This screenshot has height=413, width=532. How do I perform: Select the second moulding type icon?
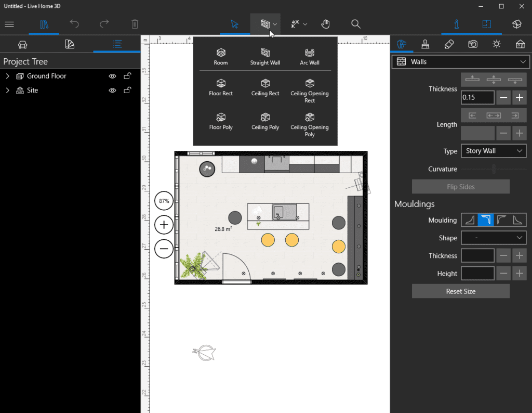coord(486,220)
